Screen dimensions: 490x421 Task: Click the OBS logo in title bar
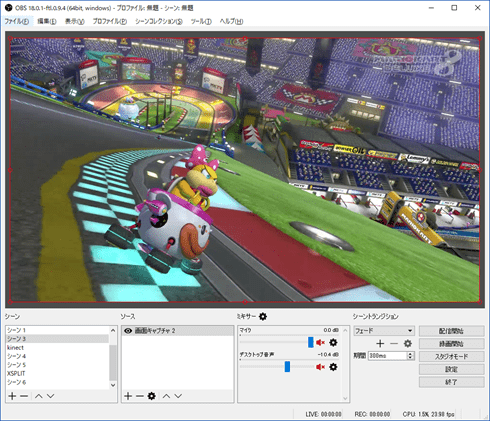pos(9,7)
